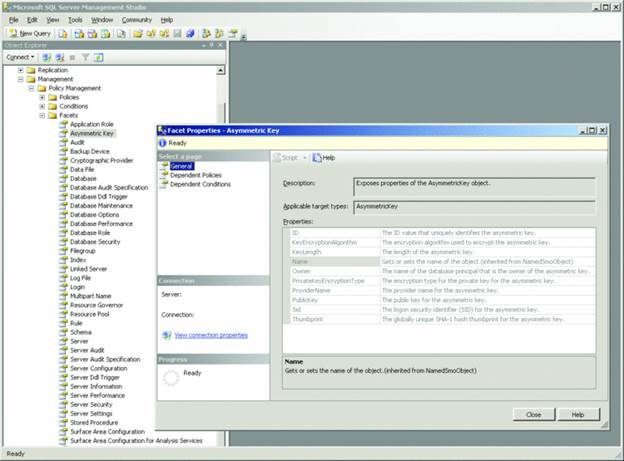624x461 pixels.
Task: Expand the Replication folder node
Action: point(21,70)
